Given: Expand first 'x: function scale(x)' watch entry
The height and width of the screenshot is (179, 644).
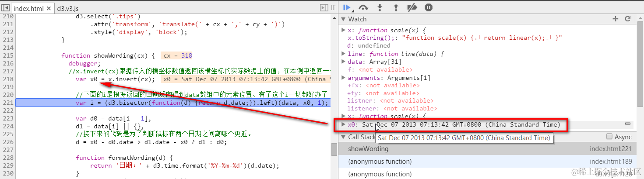Looking at the screenshot, I should pos(344,30).
